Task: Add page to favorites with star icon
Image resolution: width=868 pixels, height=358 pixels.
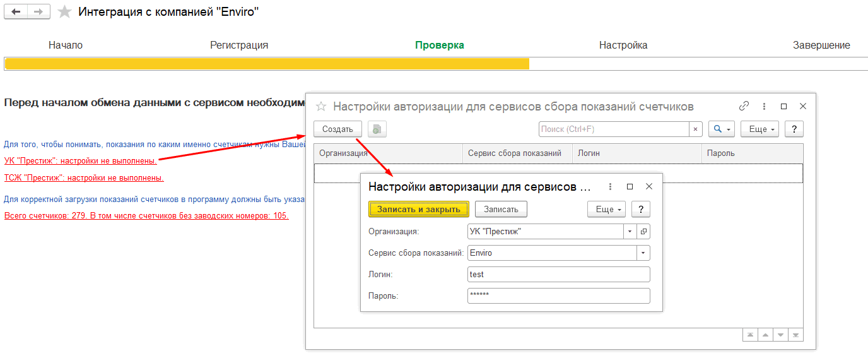Action: (64, 12)
